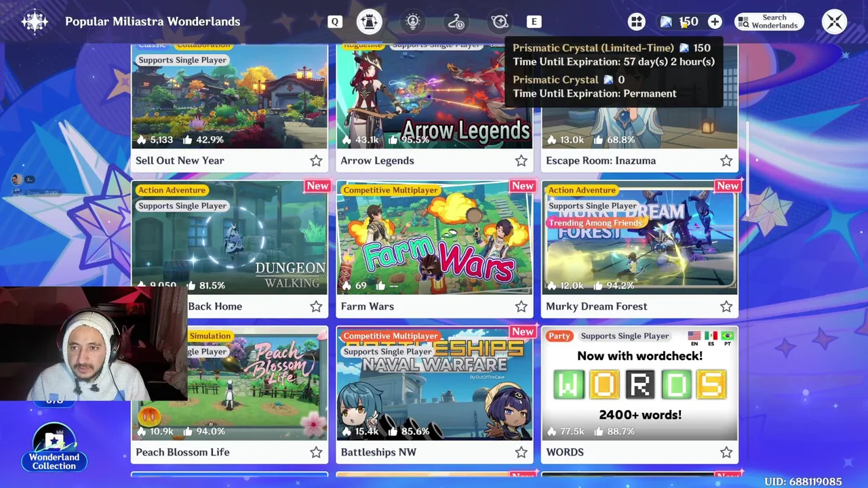
Task: Click Action Adventure tag on Murky Dream Forest
Action: coord(582,190)
